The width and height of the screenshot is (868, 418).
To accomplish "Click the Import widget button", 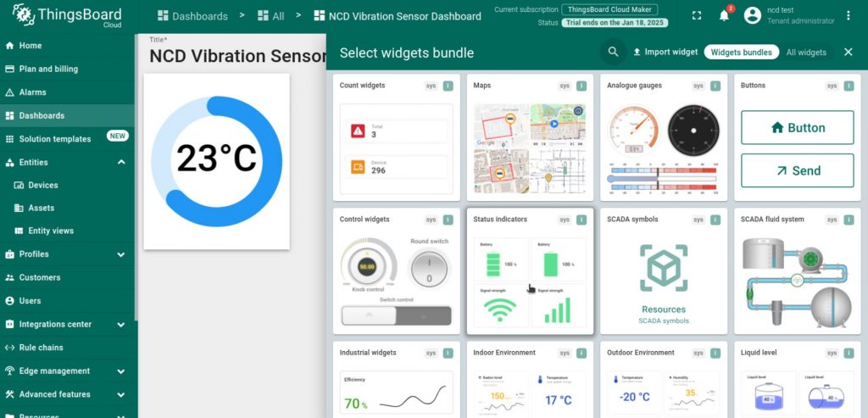I will [x=665, y=52].
